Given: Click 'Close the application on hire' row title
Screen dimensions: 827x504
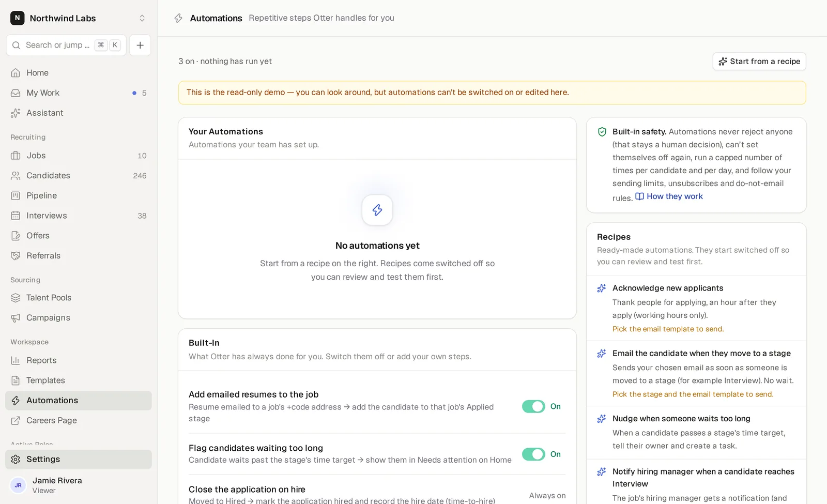Looking at the screenshot, I should tap(247, 490).
